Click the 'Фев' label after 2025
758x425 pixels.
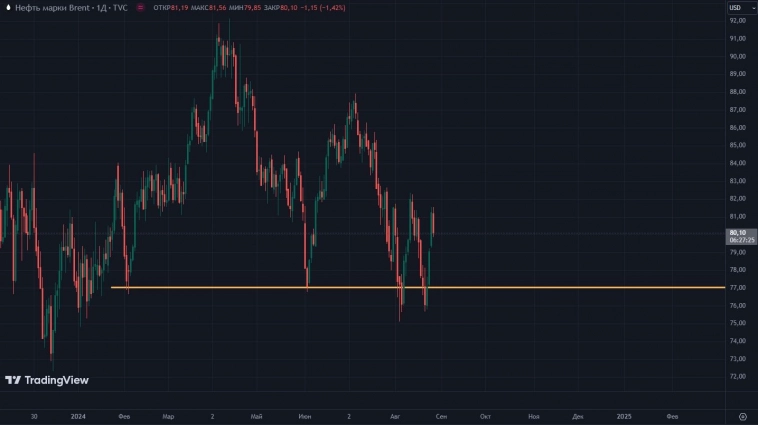(x=672, y=416)
